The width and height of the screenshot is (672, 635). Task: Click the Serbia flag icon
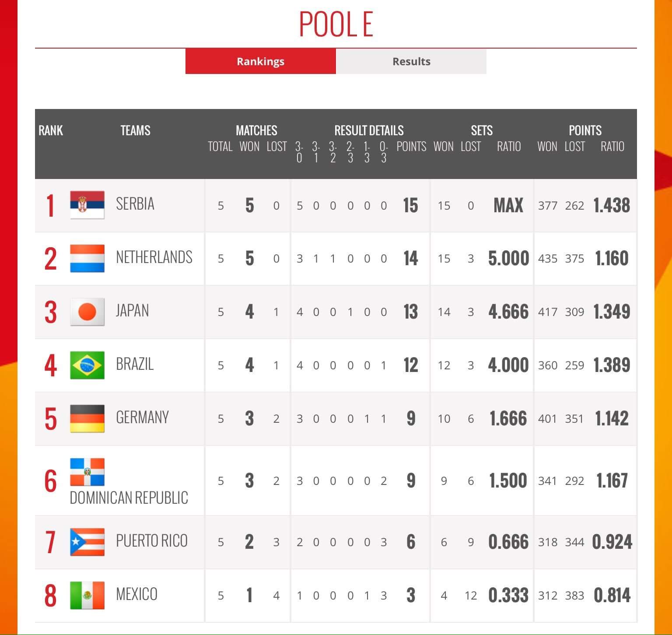tap(87, 205)
